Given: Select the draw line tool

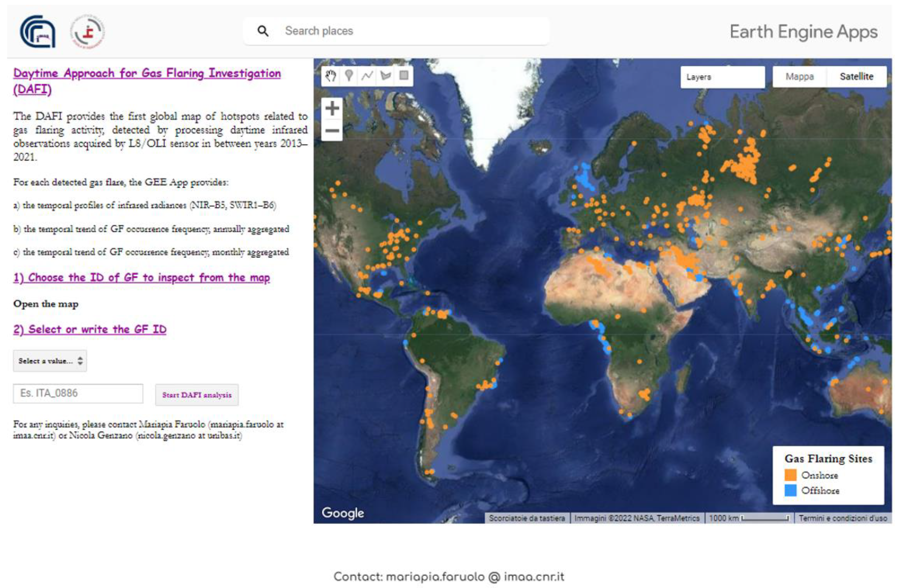Looking at the screenshot, I should [367, 76].
